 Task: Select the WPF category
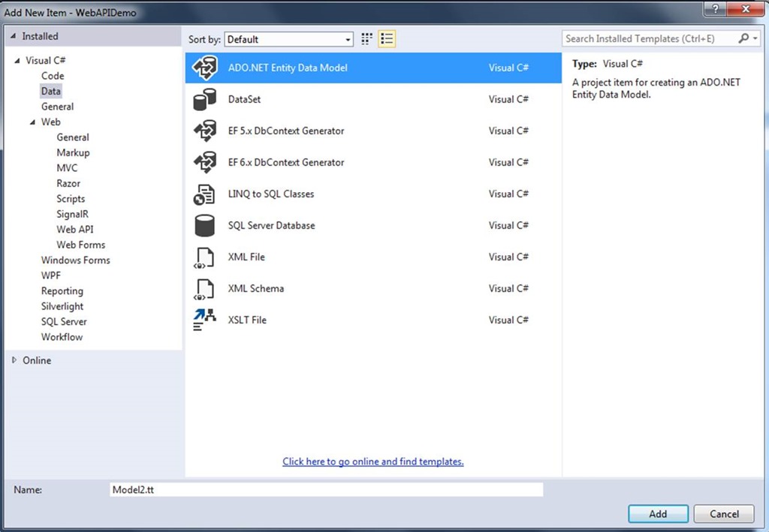pyautogui.click(x=51, y=275)
